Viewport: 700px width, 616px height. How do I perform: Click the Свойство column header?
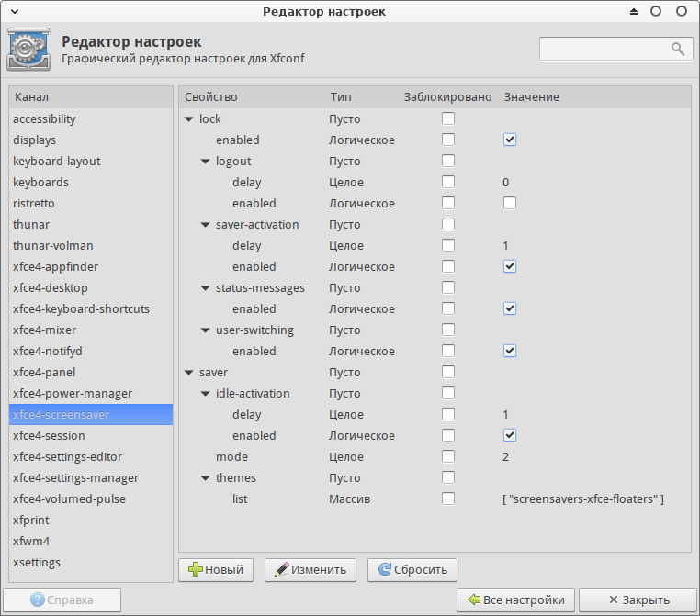click(253, 97)
